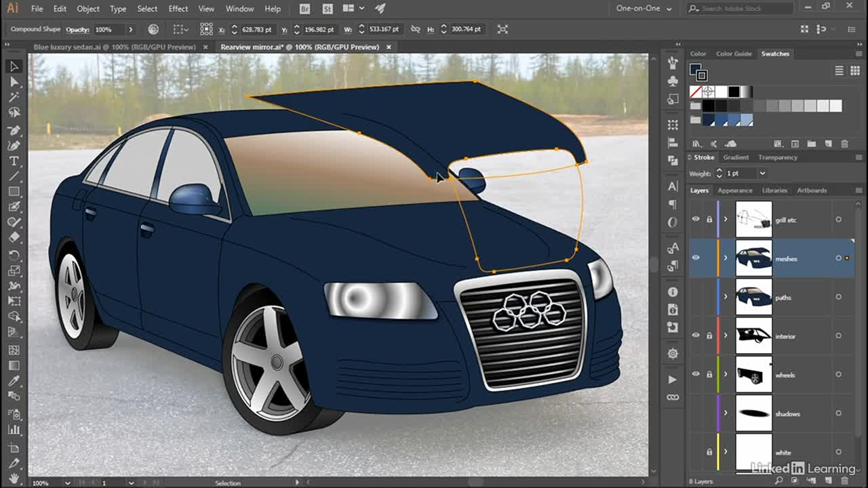Unlock the interior layer
868x488 pixels.
tap(709, 335)
